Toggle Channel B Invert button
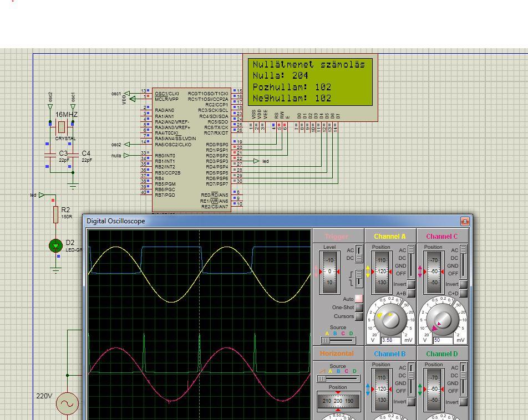The image size is (528, 420). [x=411, y=402]
